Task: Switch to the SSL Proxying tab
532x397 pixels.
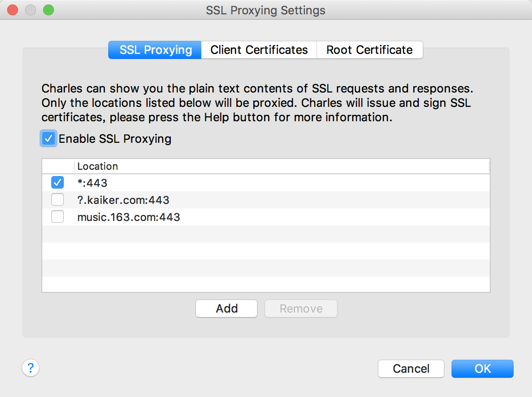Action: [x=155, y=50]
